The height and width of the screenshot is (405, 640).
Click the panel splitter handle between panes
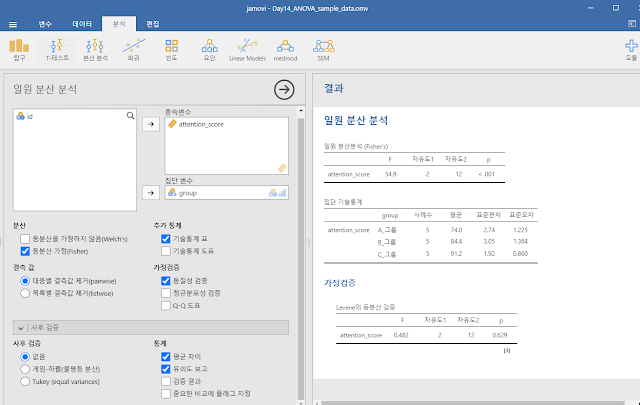[309, 243]
